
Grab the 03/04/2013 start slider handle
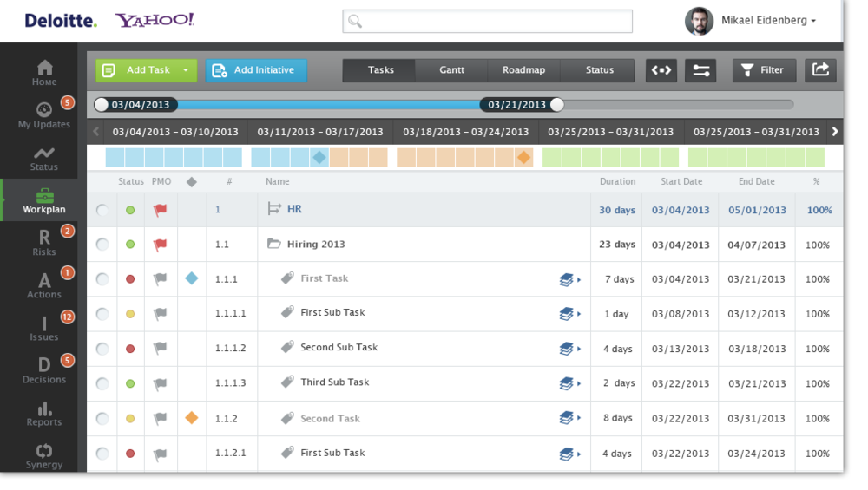point(102,105)
